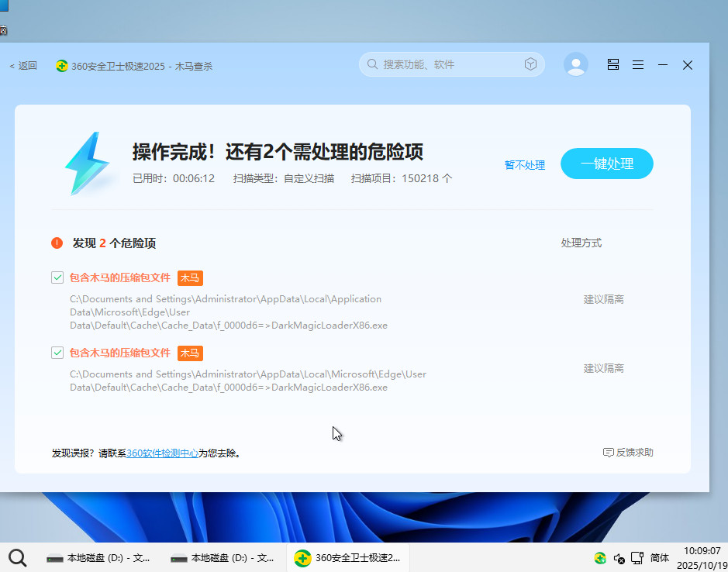Click the muted volume tray icon

click(x=619, y=558)
